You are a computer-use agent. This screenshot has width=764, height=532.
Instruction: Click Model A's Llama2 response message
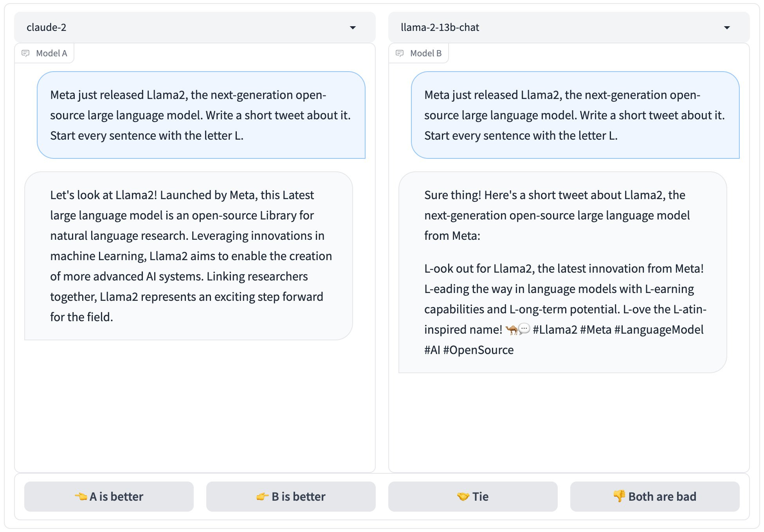tap(188, 256)
